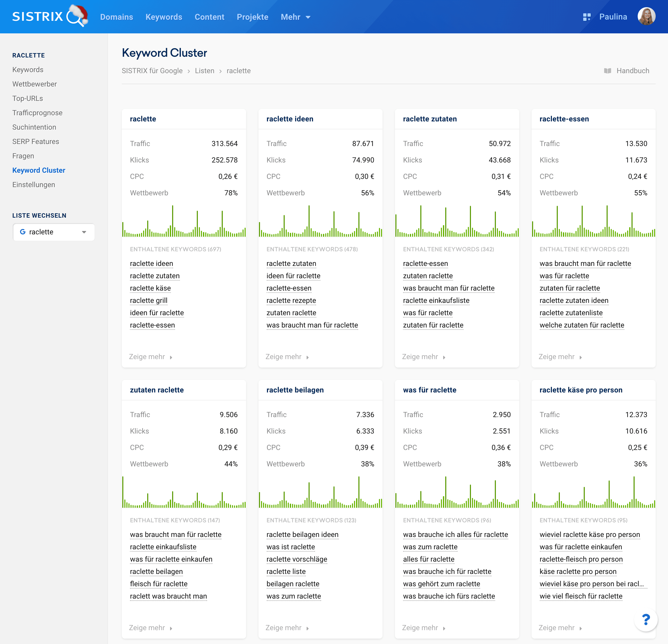Click 'Listen' breadcrumb link
Screen dimensions: 668x644
(205, 71)
